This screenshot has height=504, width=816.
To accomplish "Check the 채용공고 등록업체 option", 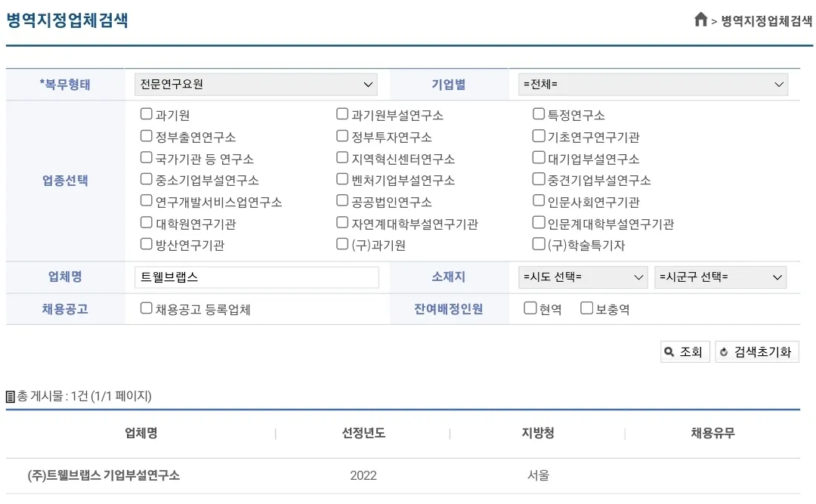I will [147, 308].
